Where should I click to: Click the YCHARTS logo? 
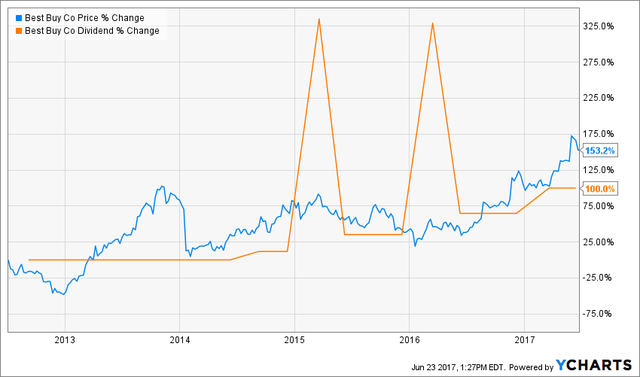(594, 365)
